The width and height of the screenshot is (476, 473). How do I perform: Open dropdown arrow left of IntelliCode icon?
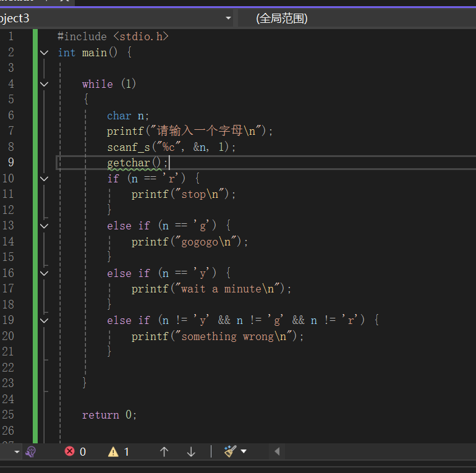click(17, 452)
